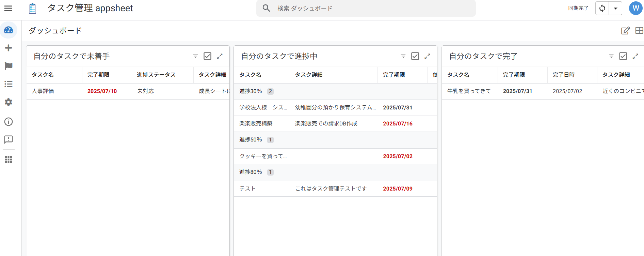Screen dimensions: 644x256
Task: Expand the 自分のタスクで進捗中 panel to fullscreen
Action: [427, 56]
